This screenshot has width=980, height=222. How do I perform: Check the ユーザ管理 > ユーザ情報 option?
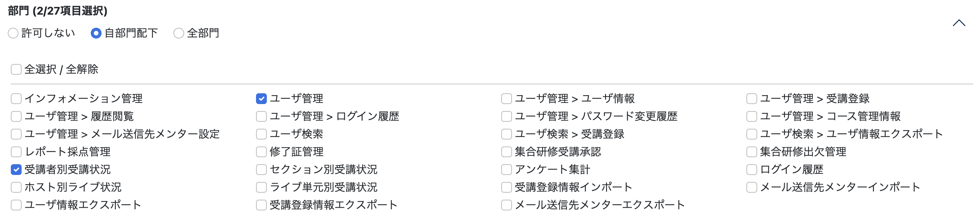(506, 98)
